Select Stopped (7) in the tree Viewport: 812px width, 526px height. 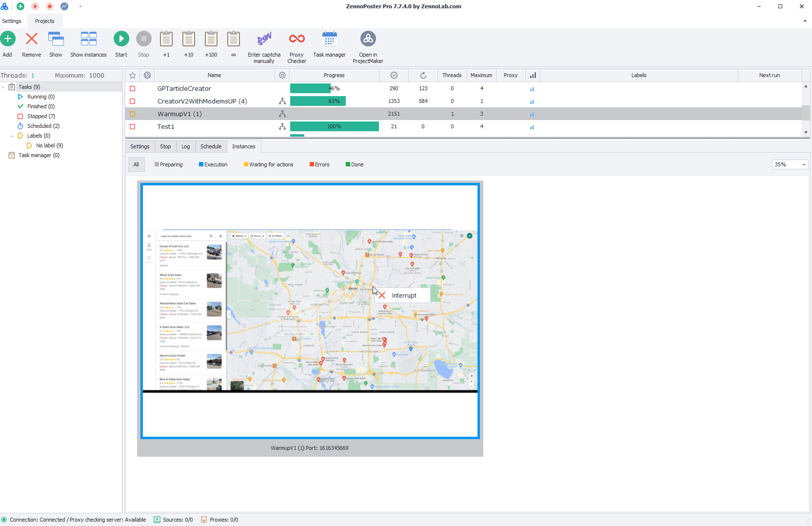(x=41, y=116)
